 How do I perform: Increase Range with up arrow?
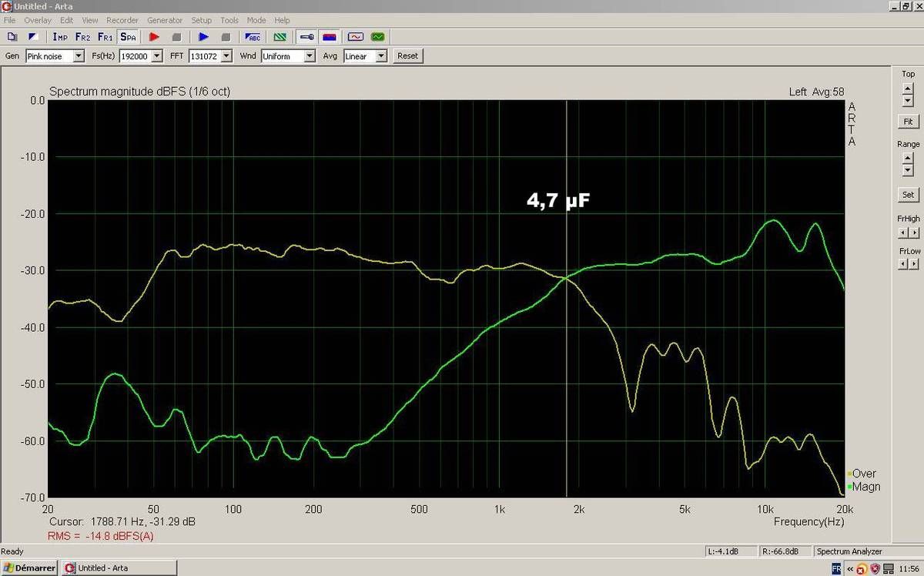(908, 159)
